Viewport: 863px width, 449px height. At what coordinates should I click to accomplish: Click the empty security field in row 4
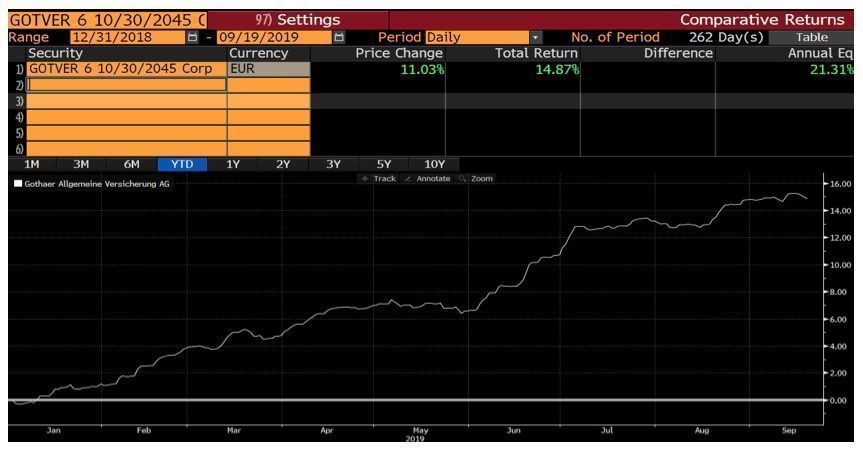[127, 117]
